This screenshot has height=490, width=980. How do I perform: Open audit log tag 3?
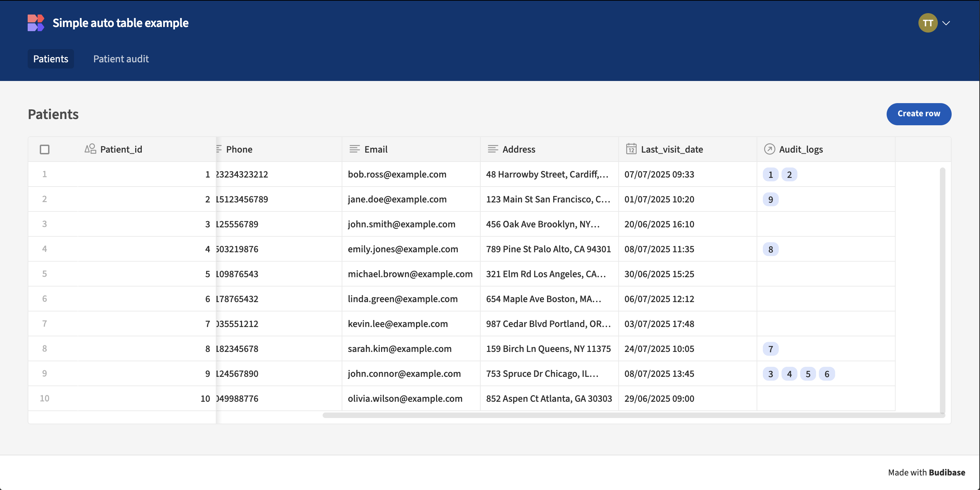(x=770, y=374)
